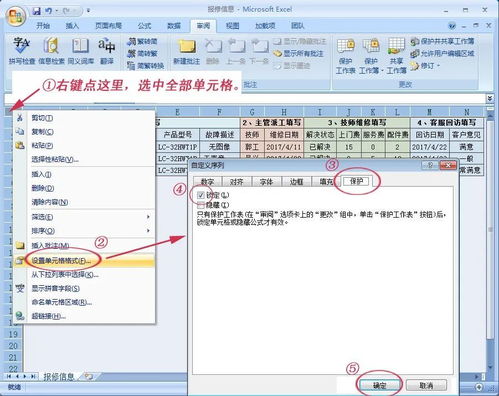Choose Paste (粘贴) from the context menu
This screenshot has height=396, width=499.
[84, 145]
